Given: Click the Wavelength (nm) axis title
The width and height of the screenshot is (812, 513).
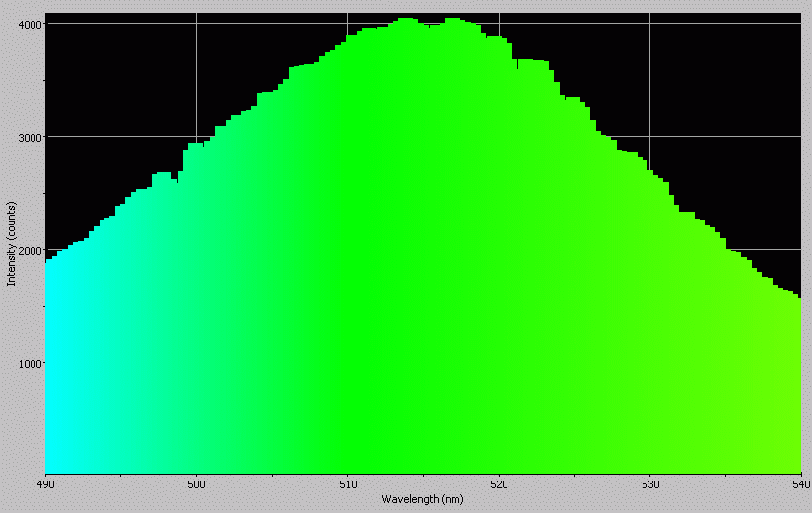Looking at the screenshot, I should pyautogui.click(x=423, y=499).
